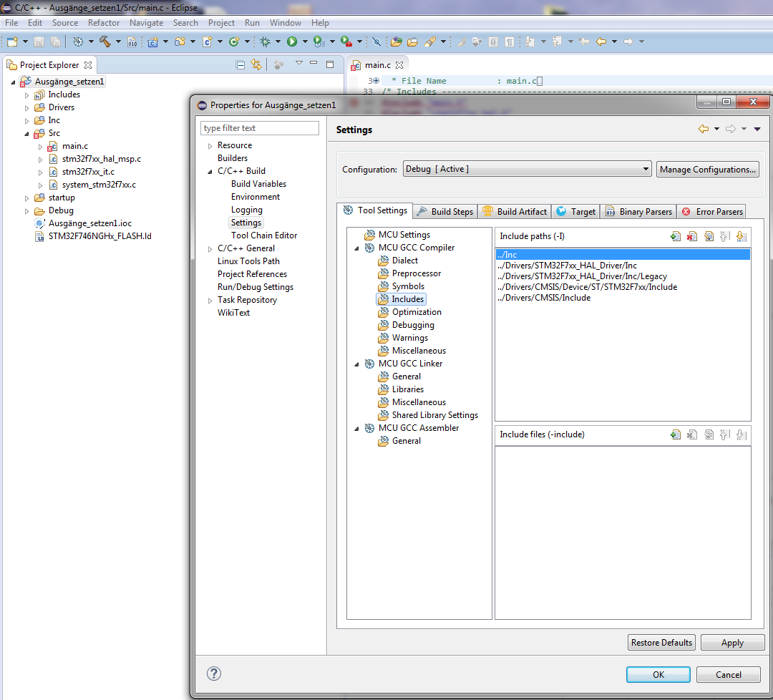Open the Settings header view menu dropdown
This screenshot has height=700, width=773.
coord(757,129)
